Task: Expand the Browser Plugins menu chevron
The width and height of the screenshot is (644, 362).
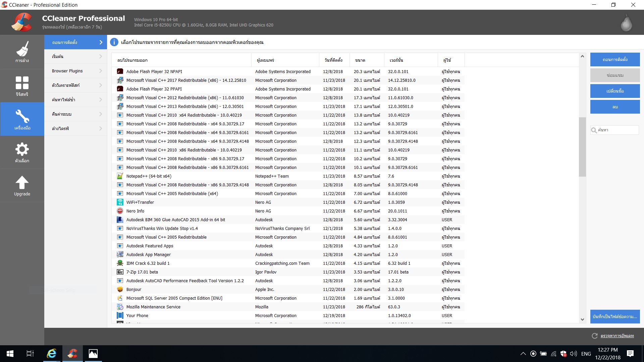Action: [101, 71]
